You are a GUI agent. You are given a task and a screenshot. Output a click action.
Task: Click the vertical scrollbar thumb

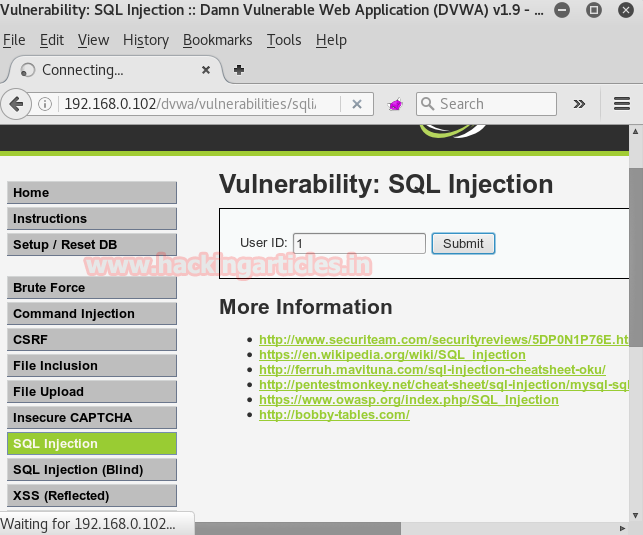pos(636,257)
